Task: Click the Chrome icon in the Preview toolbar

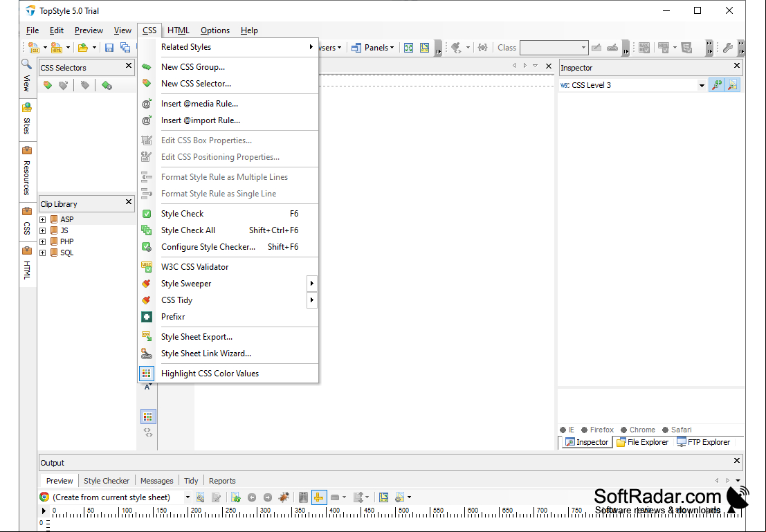Action: [44, 497]
